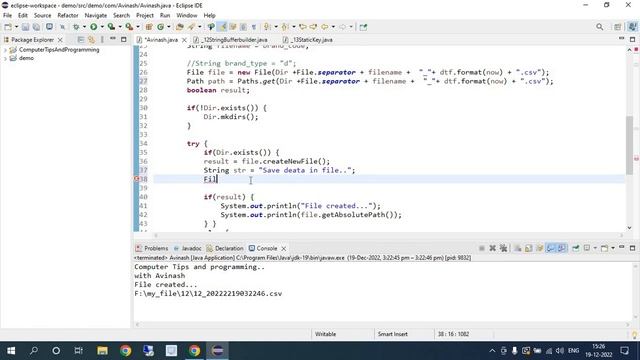The image size is (640, 360).
Task: Click the error marker on line 38
Action: coord(137,179)
